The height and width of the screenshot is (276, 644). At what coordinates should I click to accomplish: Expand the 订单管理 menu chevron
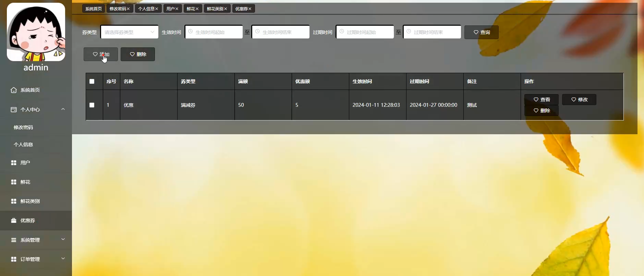(63, 258)
